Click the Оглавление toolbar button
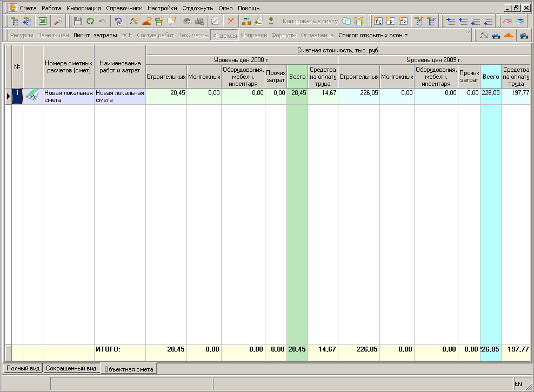This screenshot has height=392, width=534. 317,35
